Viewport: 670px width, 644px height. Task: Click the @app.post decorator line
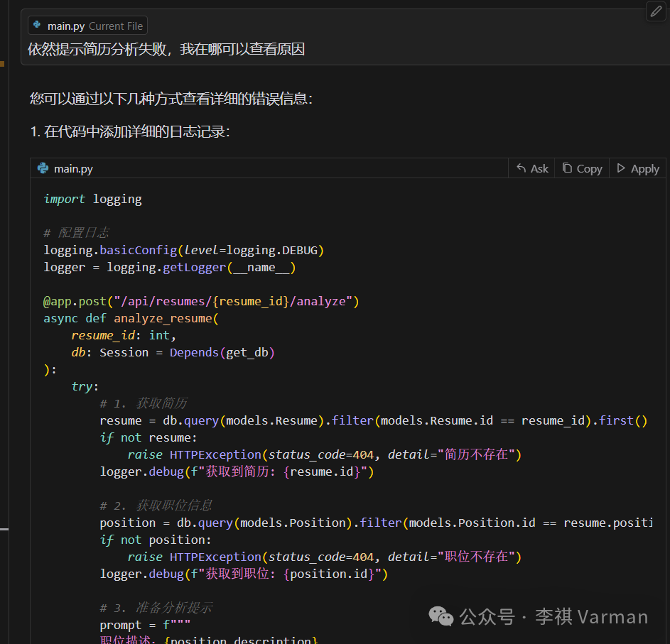[201, 302]
